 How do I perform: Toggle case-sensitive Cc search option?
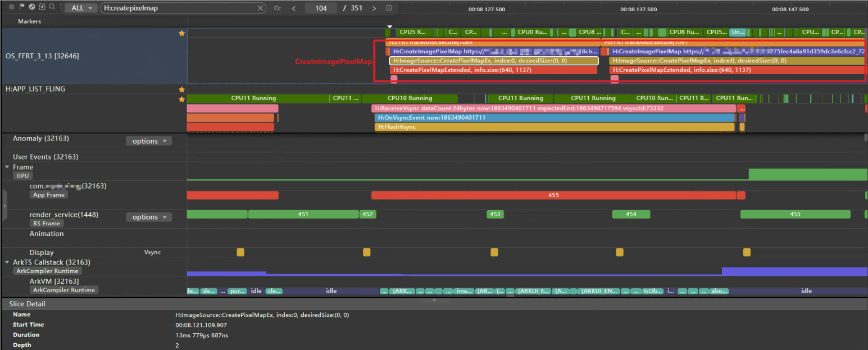[x=277, y=8]
